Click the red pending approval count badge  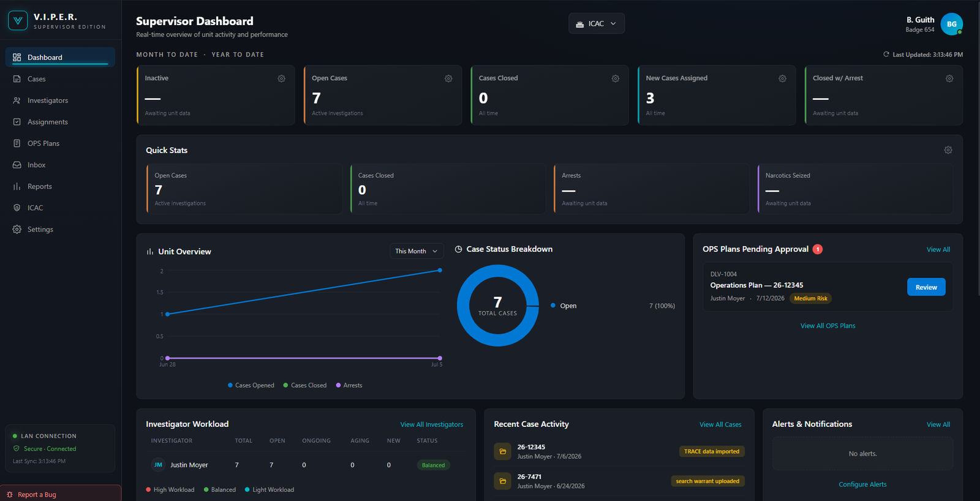pyautogui.click(x=817, y=249)
